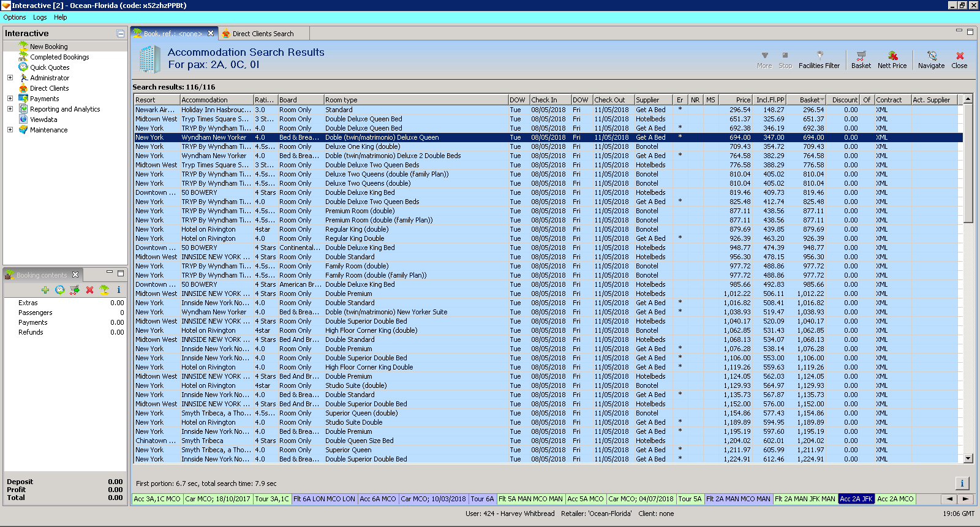The image size is (980, 527).
Task: Click green plus icon in Booking contents
Action: tap(45, 290)
